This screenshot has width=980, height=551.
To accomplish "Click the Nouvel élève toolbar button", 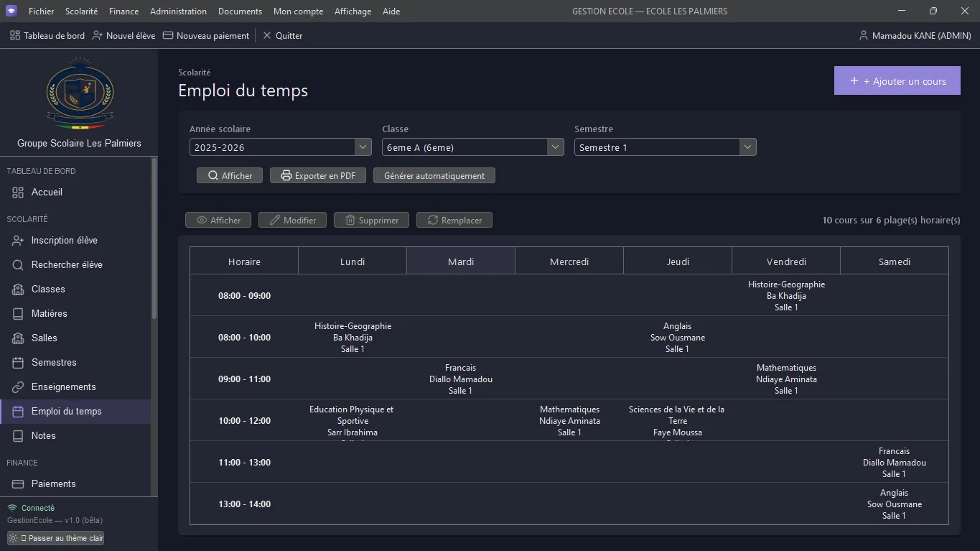I will tap(123, 35).
